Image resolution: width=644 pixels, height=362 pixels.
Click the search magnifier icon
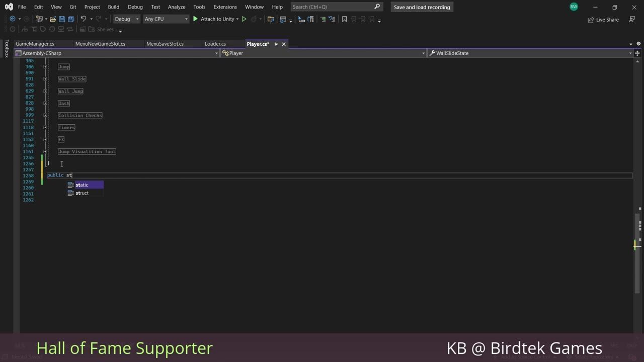coord(377,7)
